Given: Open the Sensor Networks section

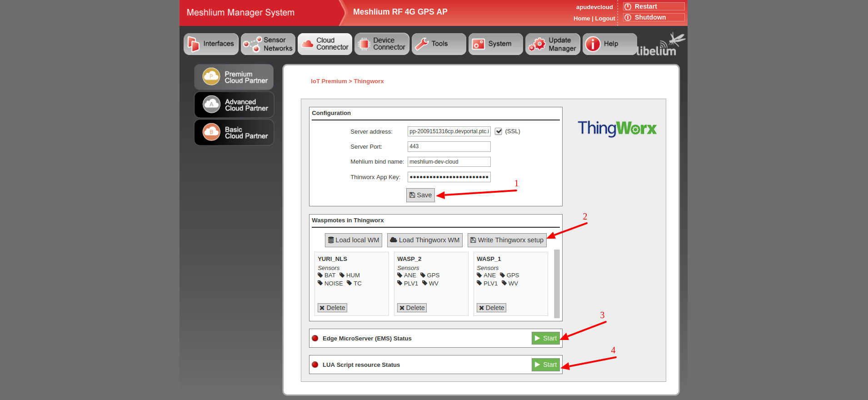Looking at the screenshot, I should pos(268,44).
